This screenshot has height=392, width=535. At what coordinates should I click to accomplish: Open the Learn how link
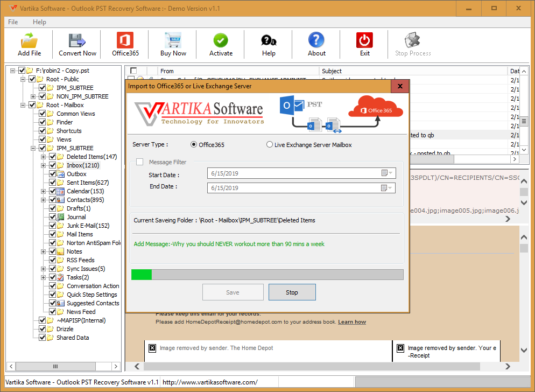(352, 322)
